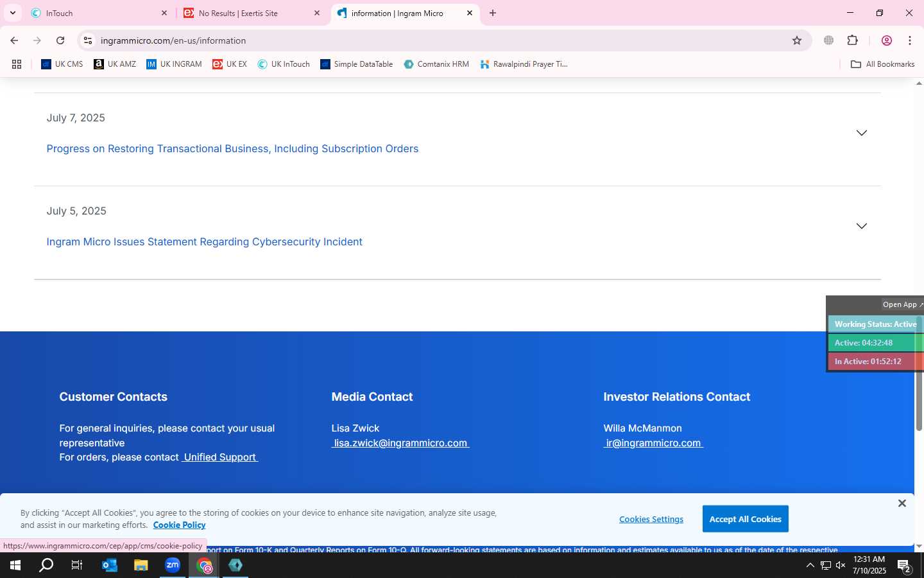Click Working Status: Active indicator
924x578 pixels.
click(x=875, y=324)
